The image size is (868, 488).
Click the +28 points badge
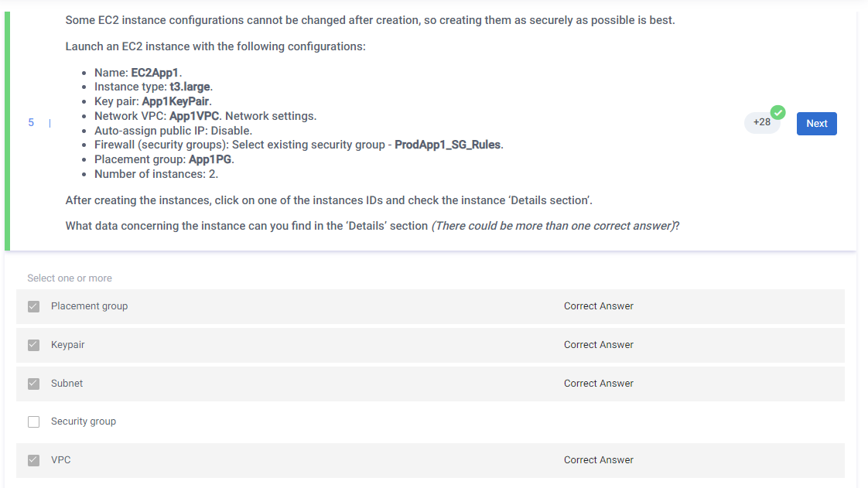(761, 122)
